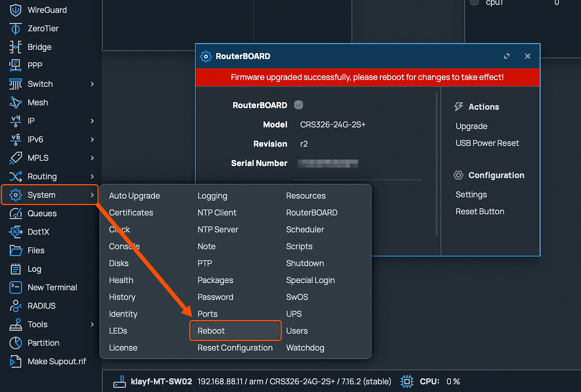
Task: Expand the IPv6 submenu arrow
Action: (x=92, y=140)
